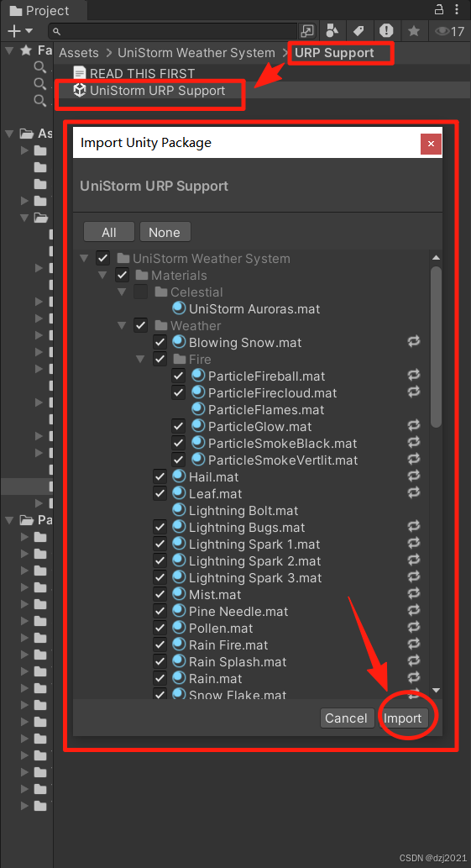Toggle hidden packages visibility eye icon
Image resolution: width=471 pixels, height=868 pixels.
pyautogui.click(x=449, y=31)
